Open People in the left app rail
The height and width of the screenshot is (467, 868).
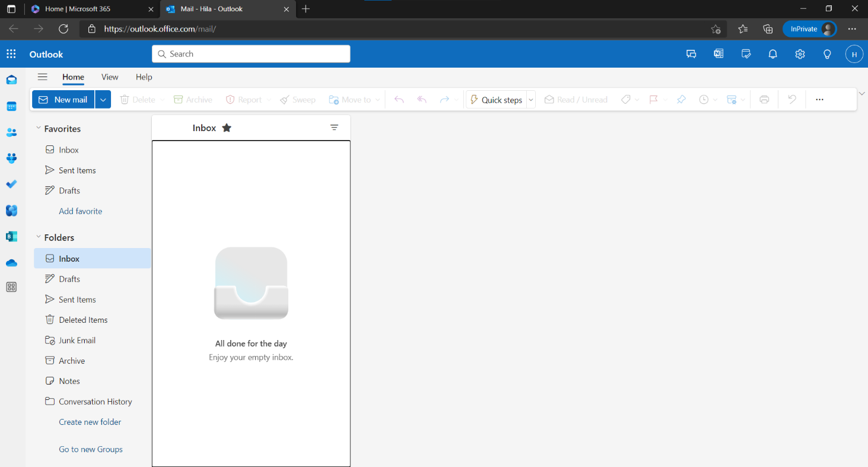coord(11,132)
